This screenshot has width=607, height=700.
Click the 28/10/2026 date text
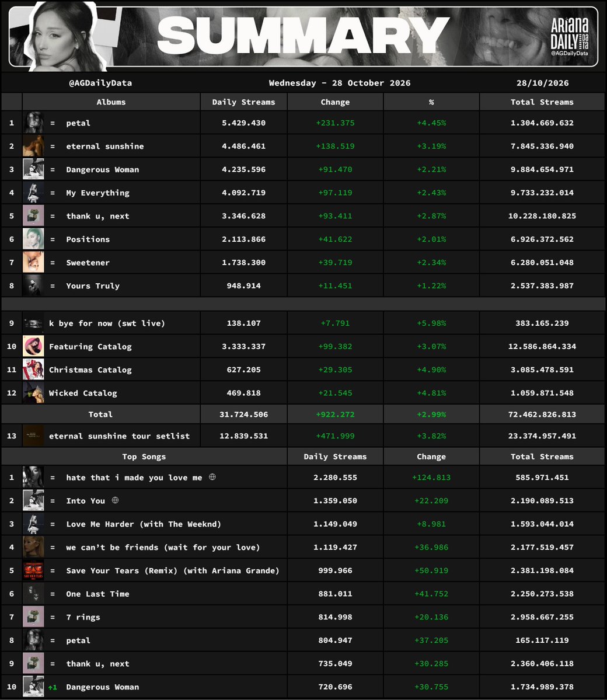(x=542, y=83)
